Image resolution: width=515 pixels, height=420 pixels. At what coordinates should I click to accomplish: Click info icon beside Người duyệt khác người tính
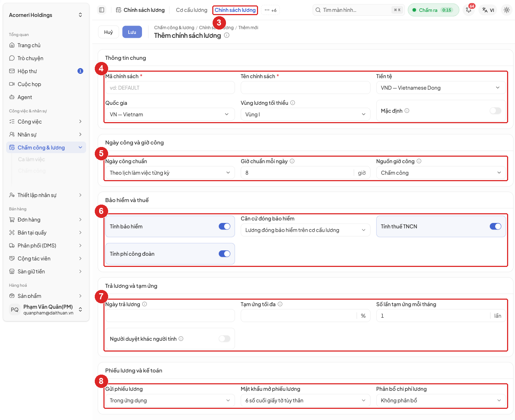point(181,339)
